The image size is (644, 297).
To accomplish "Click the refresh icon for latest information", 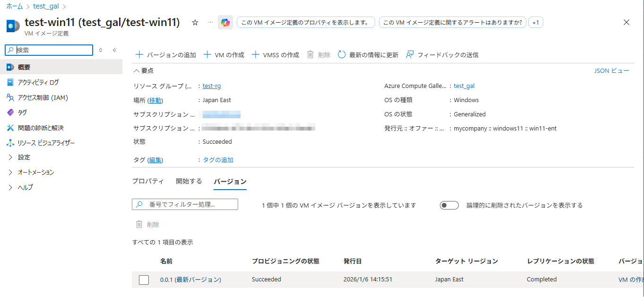I will (x=342, y=55).
